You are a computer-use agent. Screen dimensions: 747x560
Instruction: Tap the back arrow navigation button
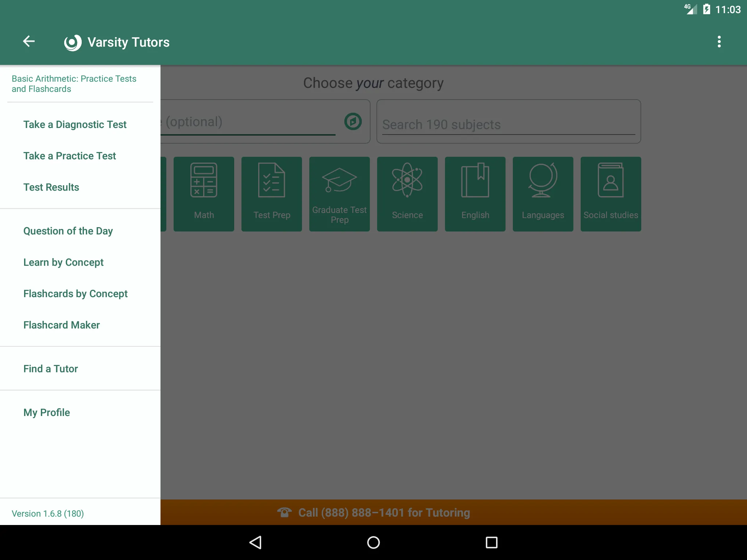pyautogui.click(x=30, y=41)
